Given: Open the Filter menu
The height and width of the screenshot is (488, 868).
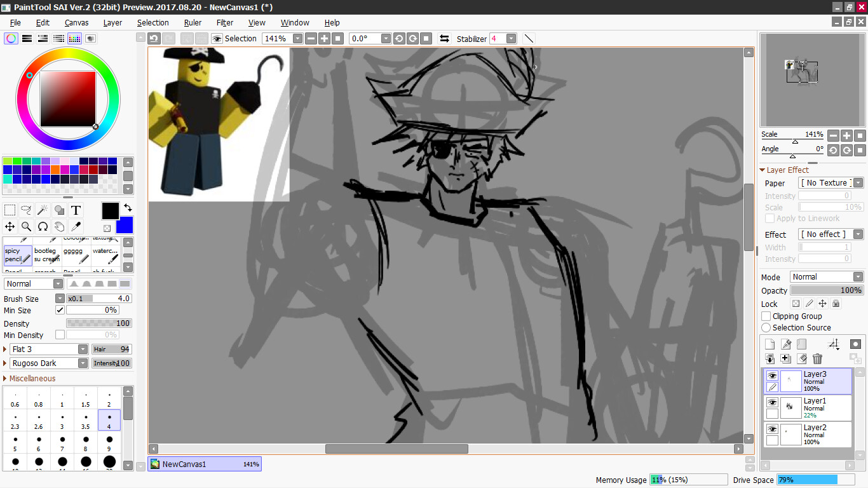Looking at the screenshot, I should 225,22.
